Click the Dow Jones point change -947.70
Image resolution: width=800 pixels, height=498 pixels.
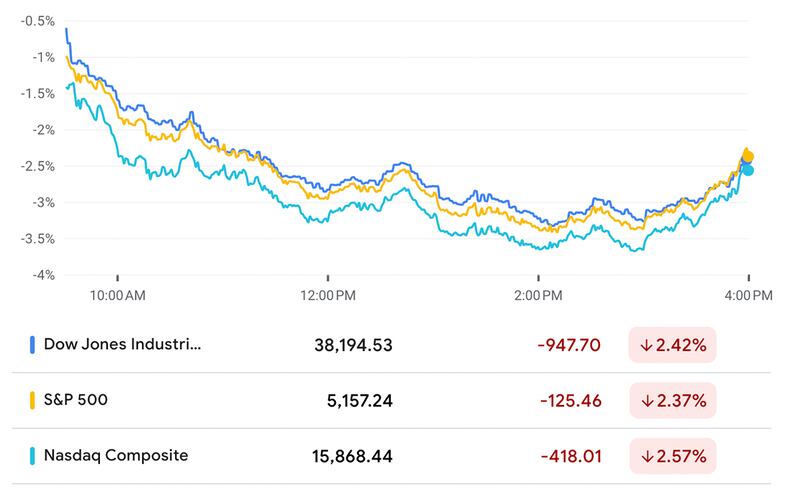coord(568,345)
